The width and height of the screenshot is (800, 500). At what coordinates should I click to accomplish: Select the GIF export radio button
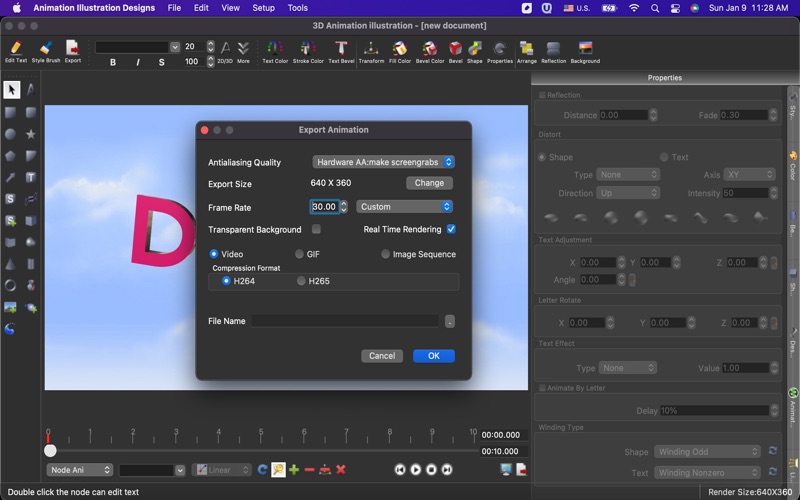299,254
